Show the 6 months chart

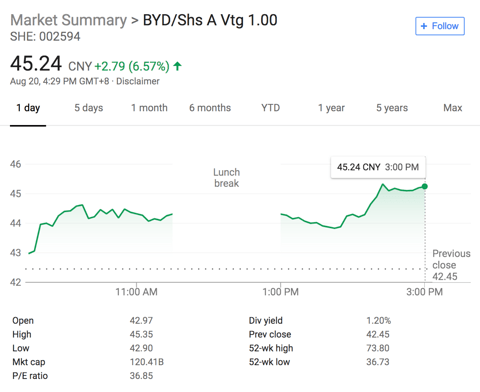(210, 108)
